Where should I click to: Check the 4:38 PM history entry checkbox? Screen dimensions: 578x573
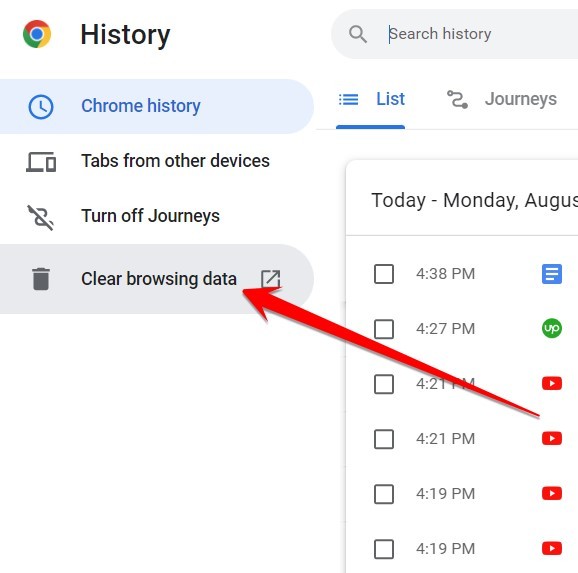(384, 274)
